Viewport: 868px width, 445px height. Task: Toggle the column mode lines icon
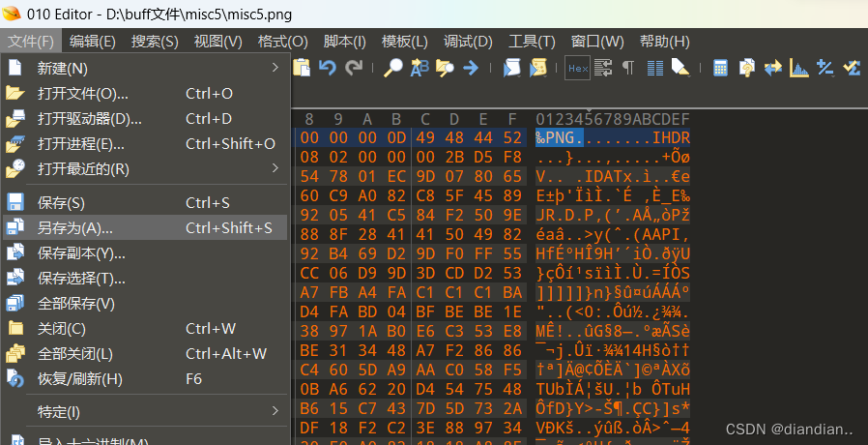pos(655,68)
